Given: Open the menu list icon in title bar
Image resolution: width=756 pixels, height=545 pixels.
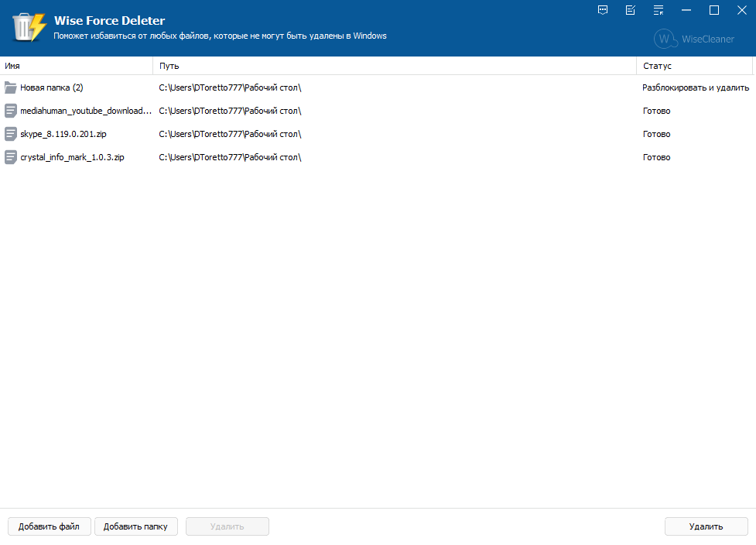Looking at the screenshot, I should click(659, 10).
